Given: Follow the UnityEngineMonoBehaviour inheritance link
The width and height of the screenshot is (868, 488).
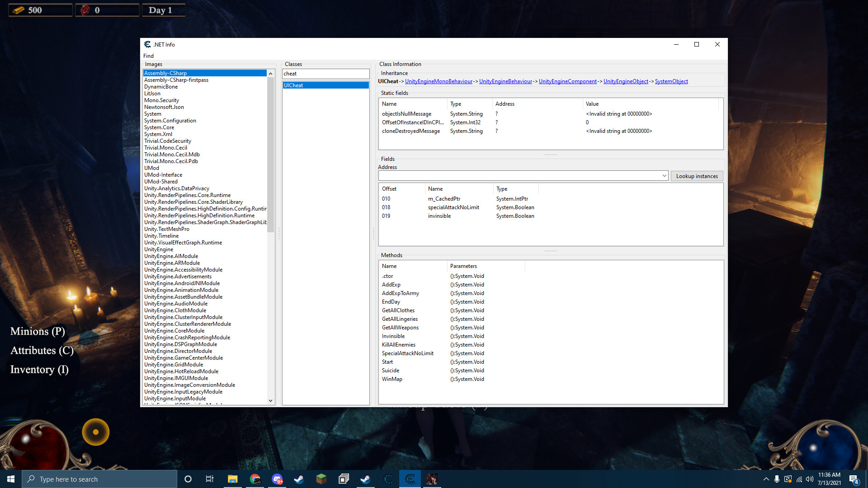Looking at the screenshot, I should [439, 81].
